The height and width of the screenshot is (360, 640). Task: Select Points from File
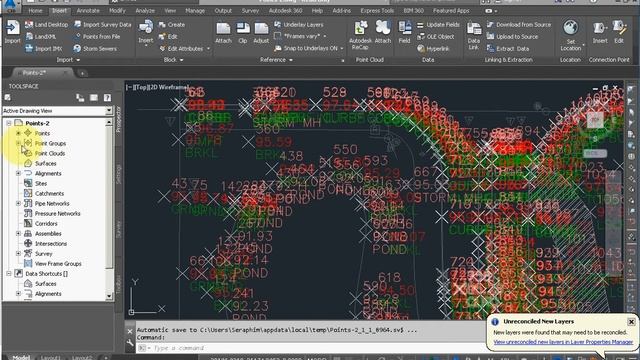(x=97, y=36)
